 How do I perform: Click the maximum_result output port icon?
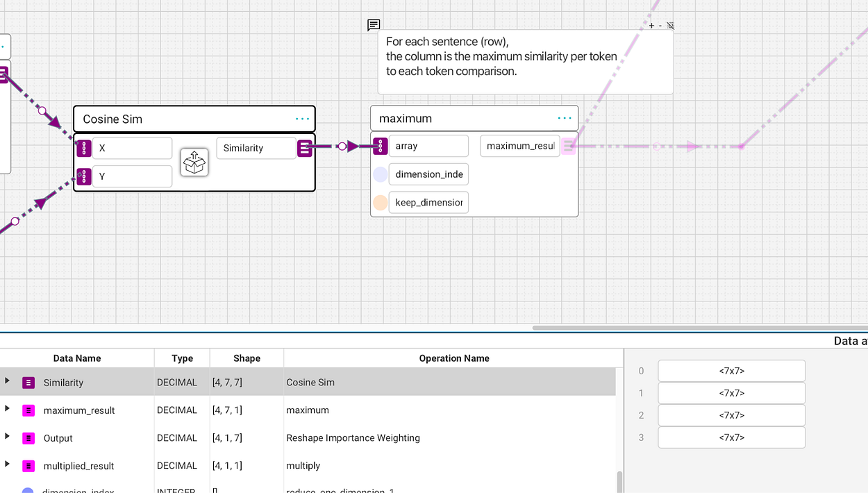[x=569, y=146]
